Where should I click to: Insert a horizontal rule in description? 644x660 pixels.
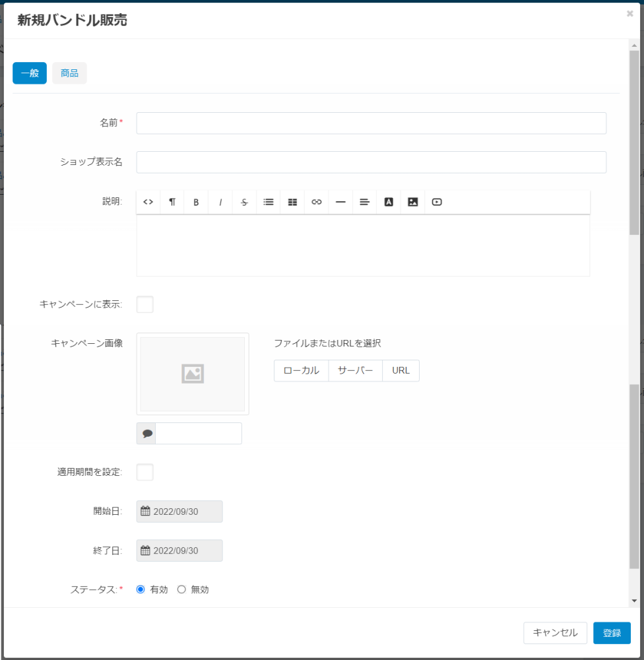click(340, 202)
